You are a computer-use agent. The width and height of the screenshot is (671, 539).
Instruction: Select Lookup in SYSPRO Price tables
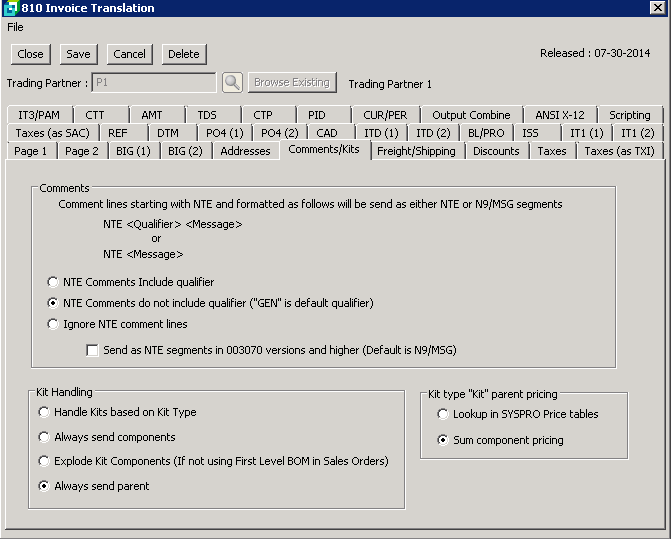(443, 414)
